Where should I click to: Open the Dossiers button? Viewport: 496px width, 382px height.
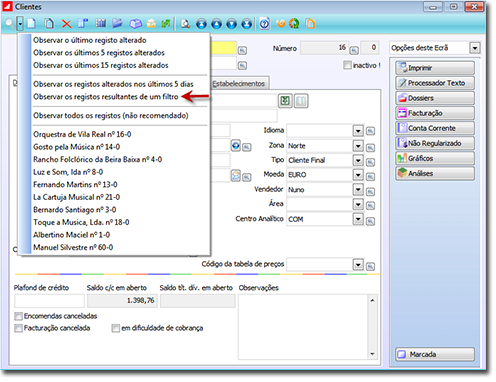click(435, 98)
